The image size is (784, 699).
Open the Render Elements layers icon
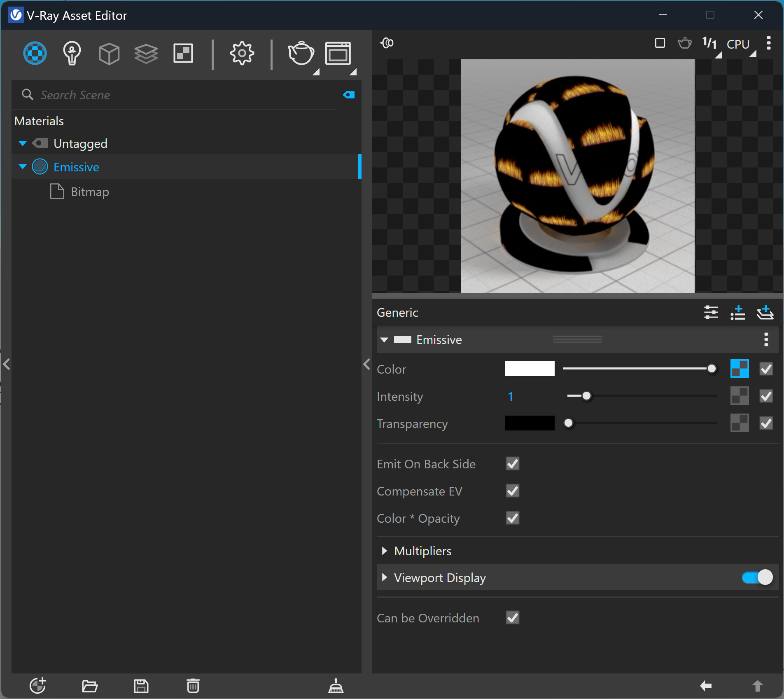pyautogui.click(x=146, y=54)
